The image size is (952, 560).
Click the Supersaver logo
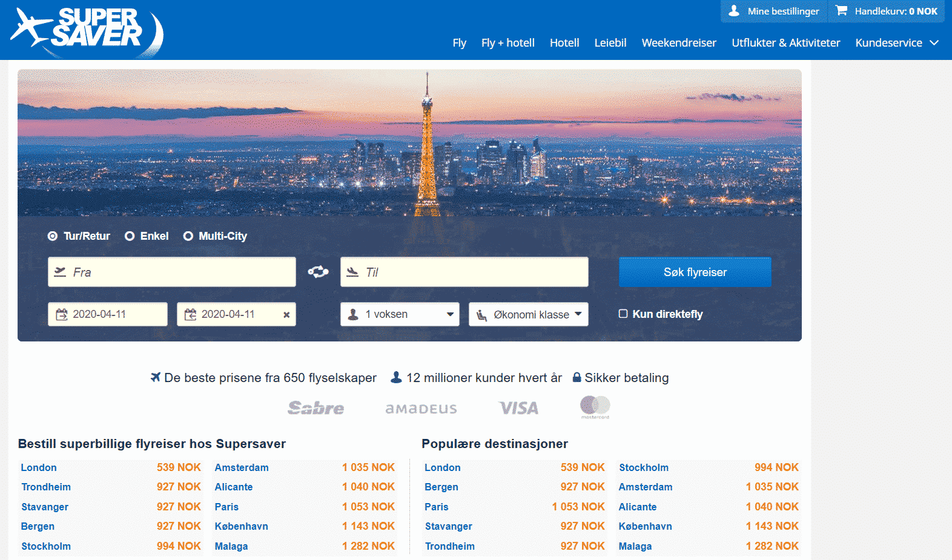pyautogui.click(x=87, y=30)
